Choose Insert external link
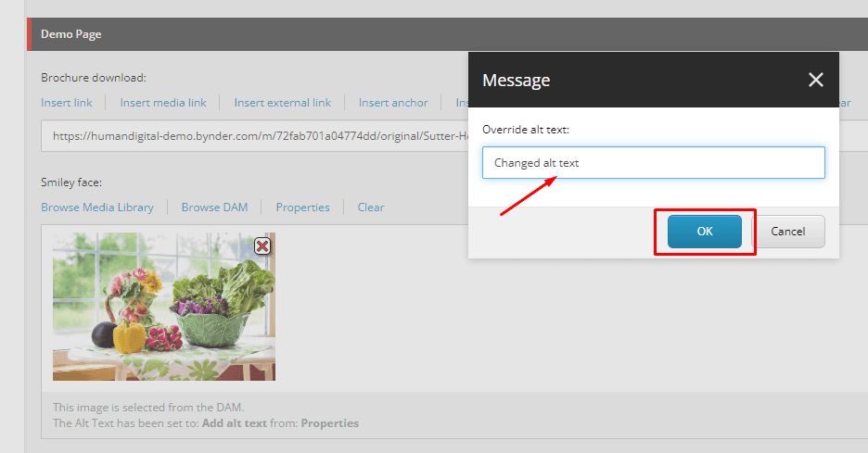This screenshot has height=453, width=868. [x=282, y=102]
